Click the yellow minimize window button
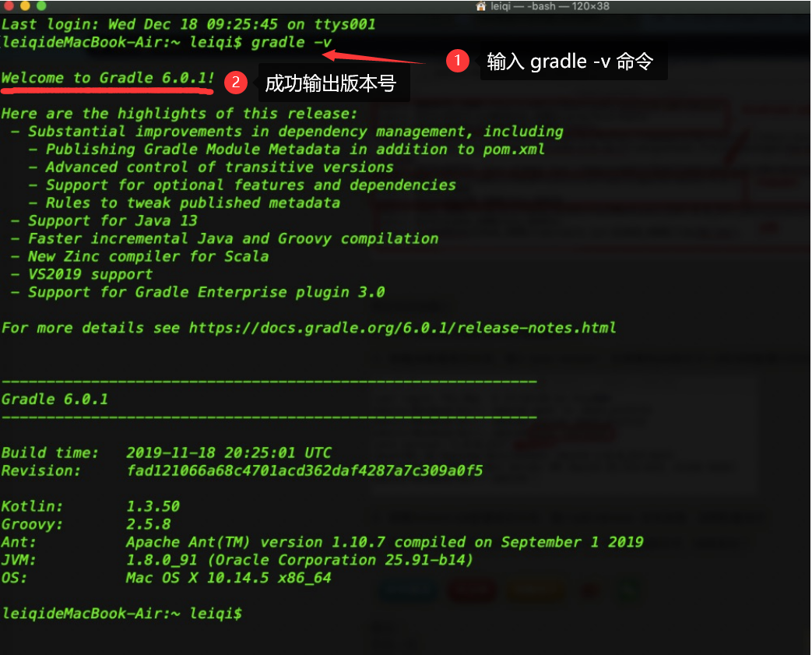Screen dimensions: 812x655 pos(25,5)
